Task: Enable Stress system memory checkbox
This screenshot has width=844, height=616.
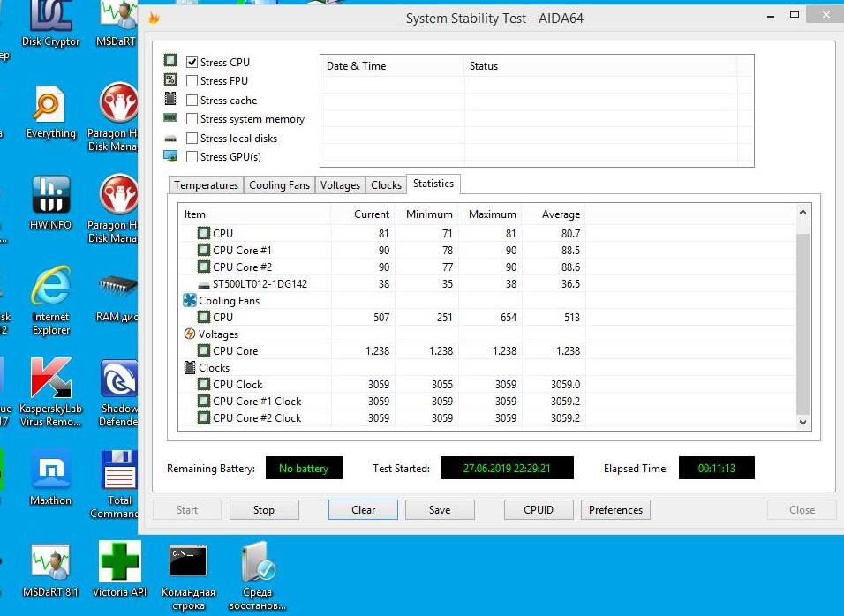Action: coord(192,119)
